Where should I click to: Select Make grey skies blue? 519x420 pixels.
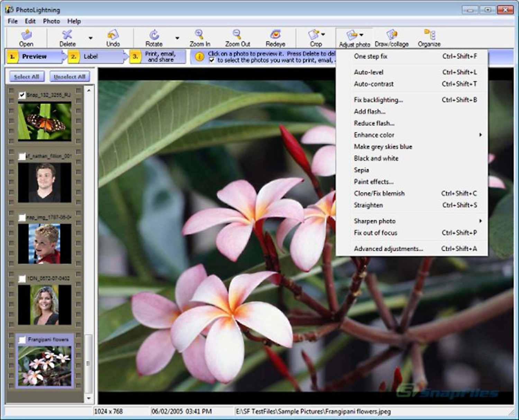click(412, 147)
